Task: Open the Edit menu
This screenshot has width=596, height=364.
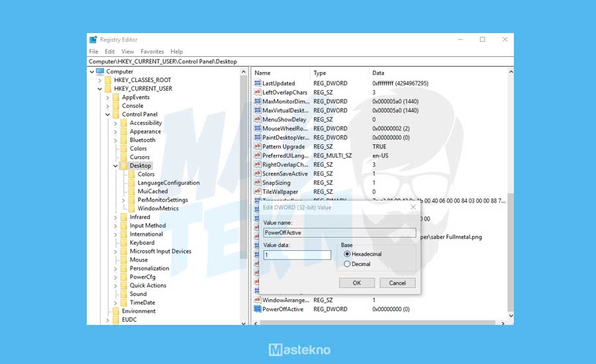Action: [x=110, y=52]
